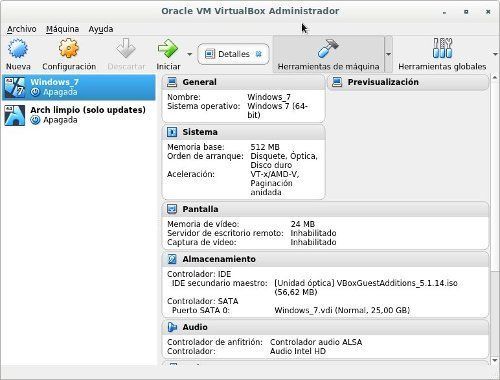Image resolution: width=500 pixels, height=380 pixels.
Task: Click the Sistema chip icon
Action: click(172, 132)
